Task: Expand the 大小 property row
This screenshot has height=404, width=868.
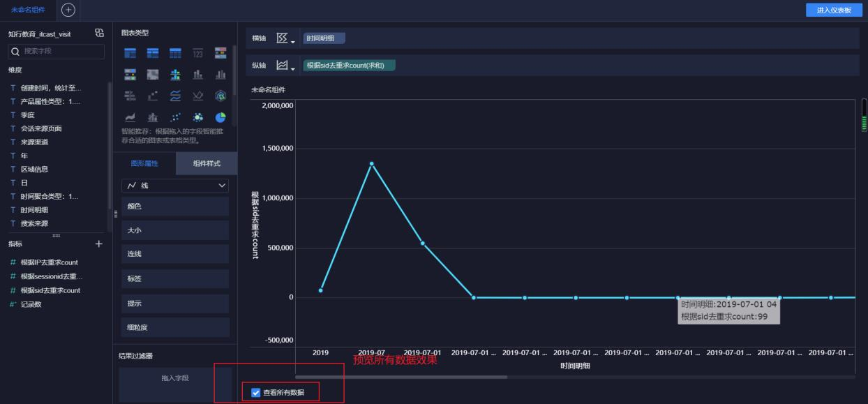Action: (x=175, y=230)
